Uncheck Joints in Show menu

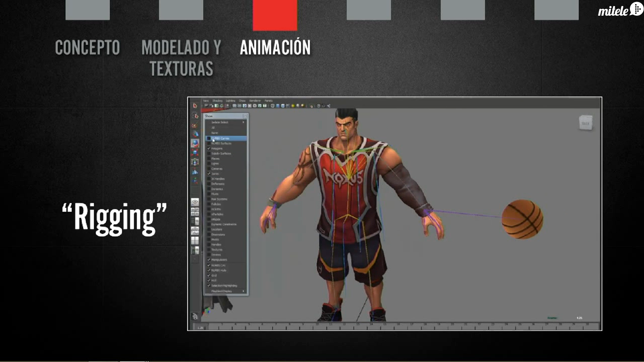pyautogui.click(x=226, y=174)
